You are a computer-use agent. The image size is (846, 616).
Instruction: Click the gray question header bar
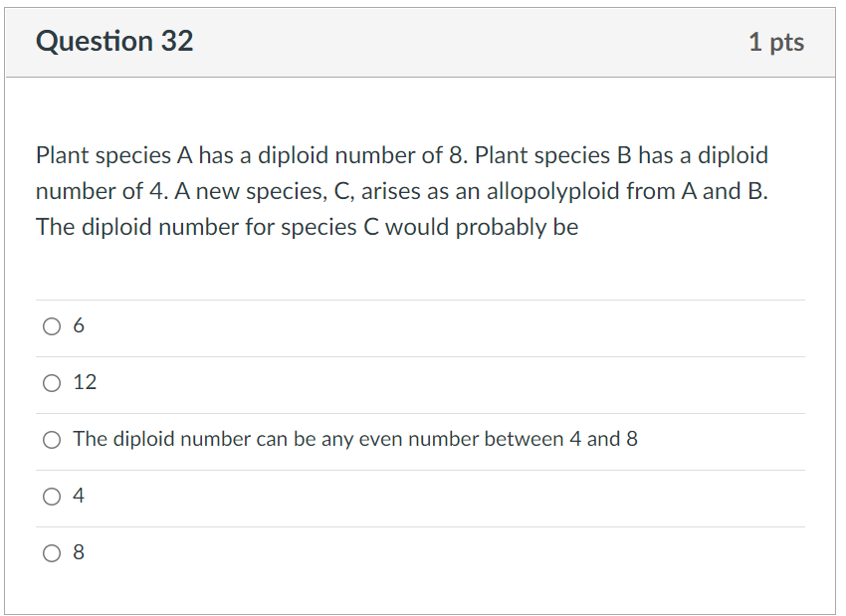420,42
